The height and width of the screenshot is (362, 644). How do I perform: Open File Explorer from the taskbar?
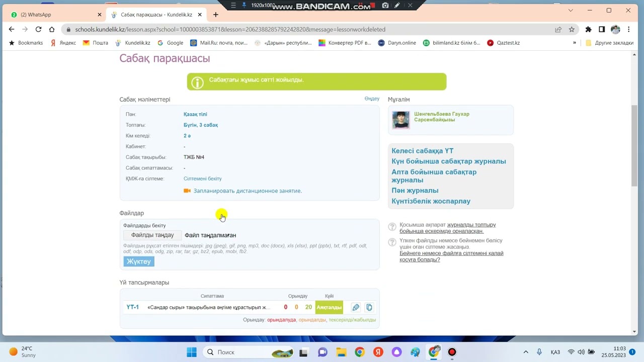click(x=341, y=352)
